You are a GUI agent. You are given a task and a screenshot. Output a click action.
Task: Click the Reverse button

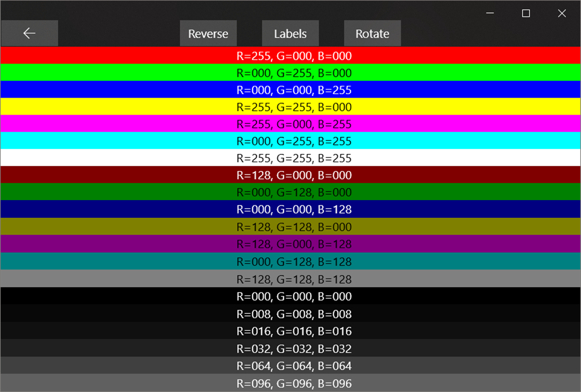coord(208,33)
